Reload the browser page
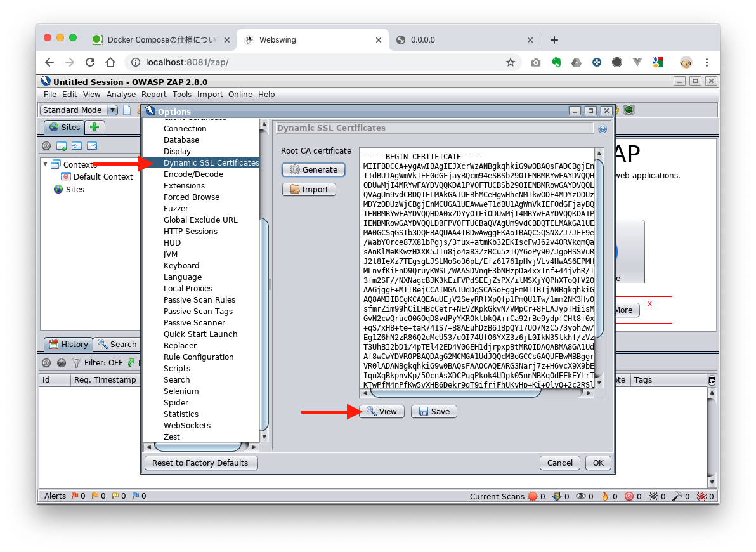 [x=90, y=62]
